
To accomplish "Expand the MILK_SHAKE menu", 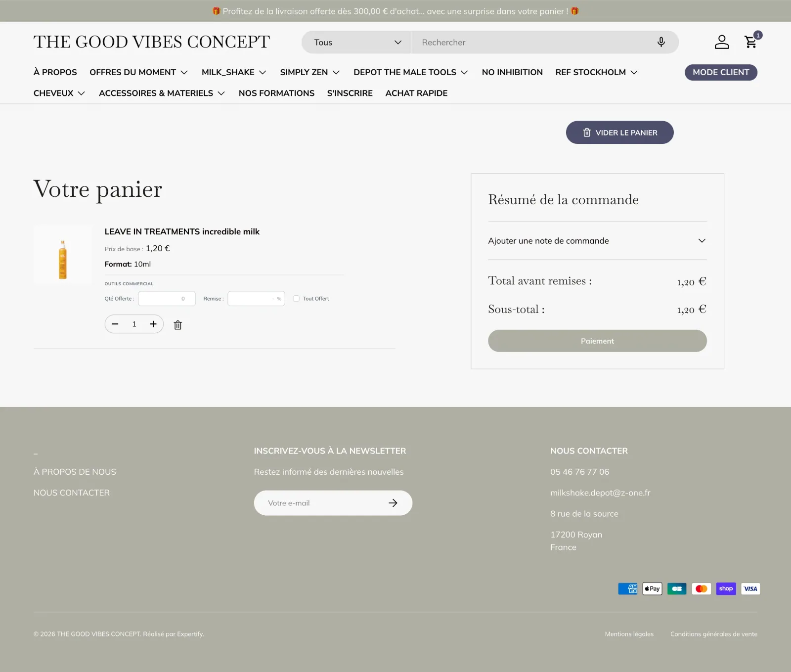I will (234, 72).
